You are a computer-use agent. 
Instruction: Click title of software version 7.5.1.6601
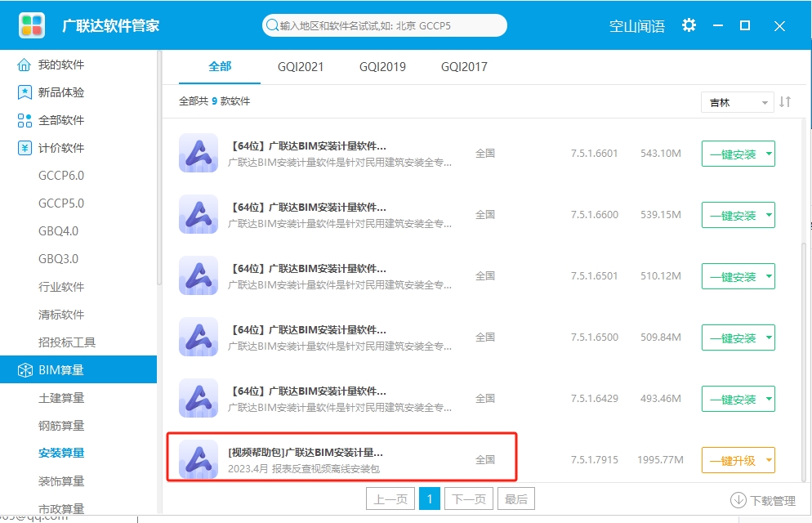(308, 146)
